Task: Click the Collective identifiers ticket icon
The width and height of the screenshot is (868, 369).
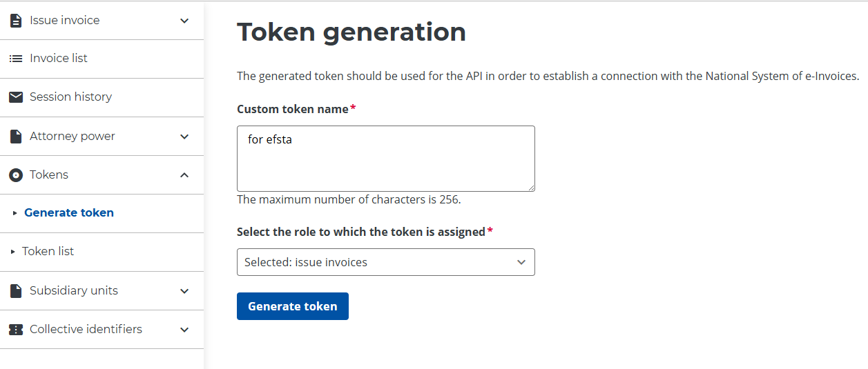Action: pyautogui.click(x=16, y=330)
